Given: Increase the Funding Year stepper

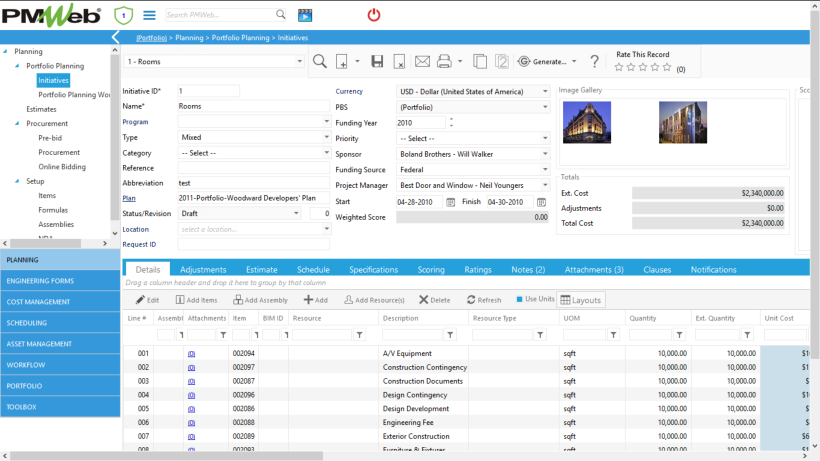Looking at the screenshot, I should [451, 119].
